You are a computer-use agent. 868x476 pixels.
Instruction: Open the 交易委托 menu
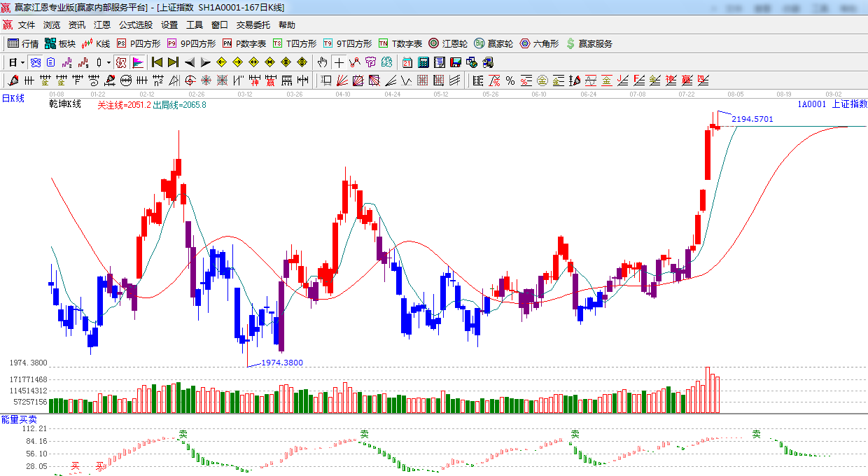click(253, 25)
